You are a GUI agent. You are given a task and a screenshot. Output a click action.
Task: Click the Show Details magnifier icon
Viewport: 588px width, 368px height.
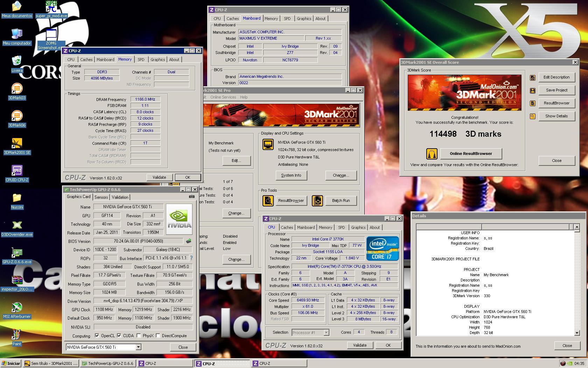point(533,116)
